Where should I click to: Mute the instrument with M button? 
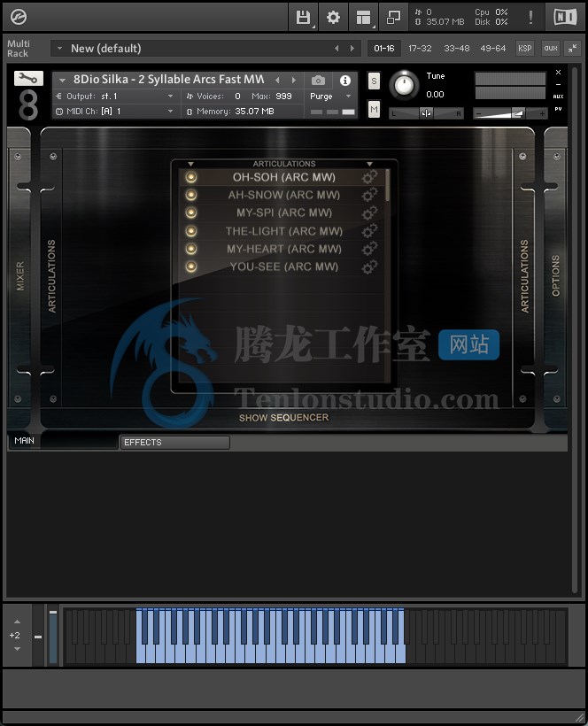click(374, 110)
